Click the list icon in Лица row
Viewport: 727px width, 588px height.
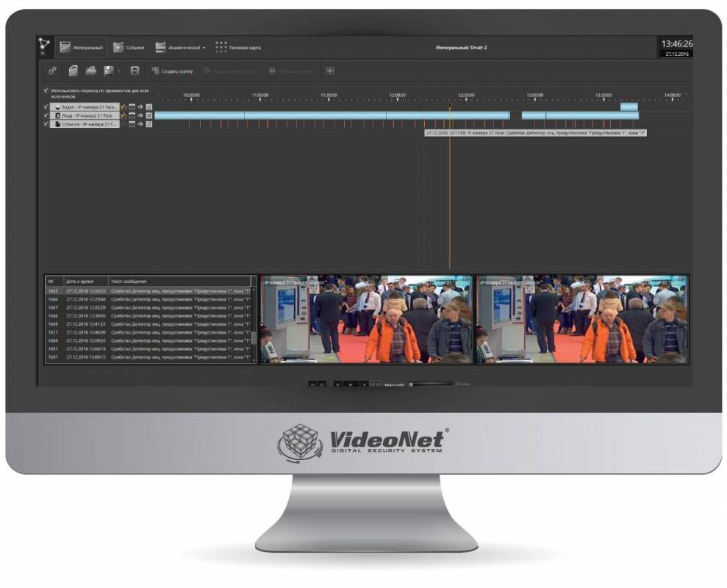[x=148, y=115]
